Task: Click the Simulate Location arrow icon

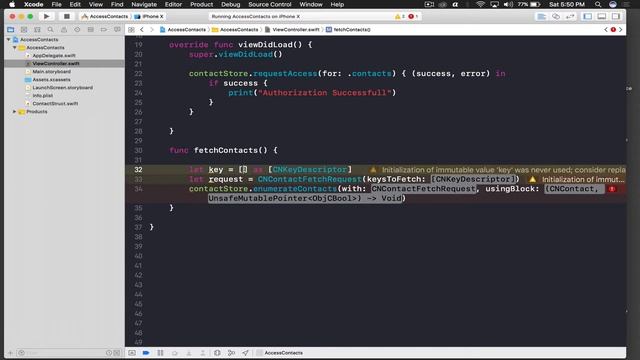Action: click(x=245, y=353)
